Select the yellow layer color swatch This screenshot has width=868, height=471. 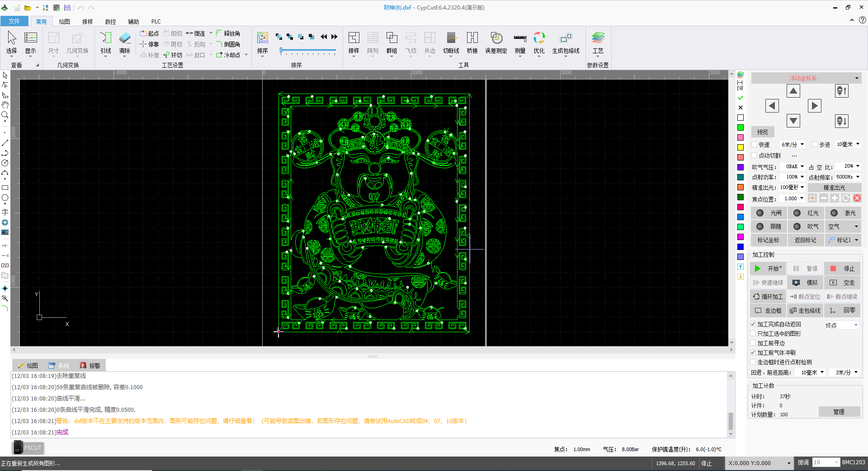pos(741,147)
